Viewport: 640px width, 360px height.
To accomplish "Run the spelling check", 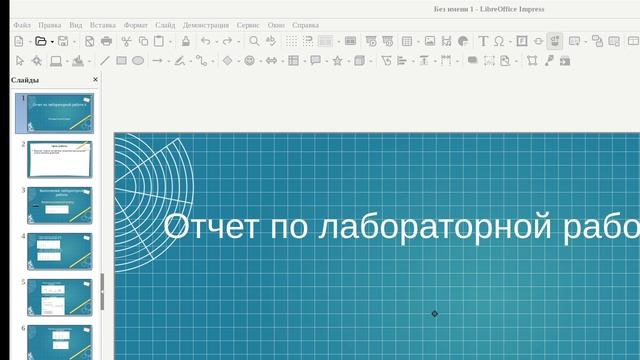I will pos(271,41).
